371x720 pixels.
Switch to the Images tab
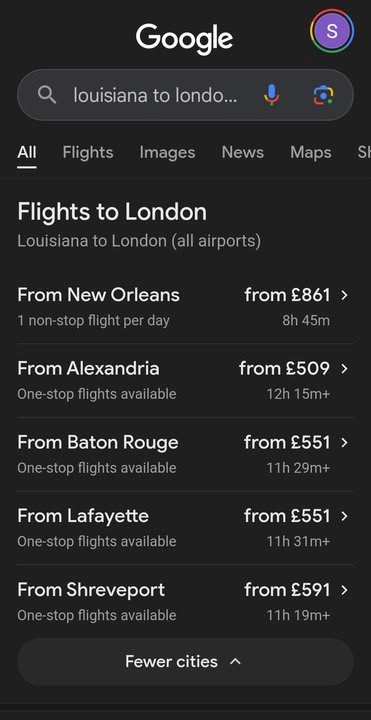(x=167, y=152)
